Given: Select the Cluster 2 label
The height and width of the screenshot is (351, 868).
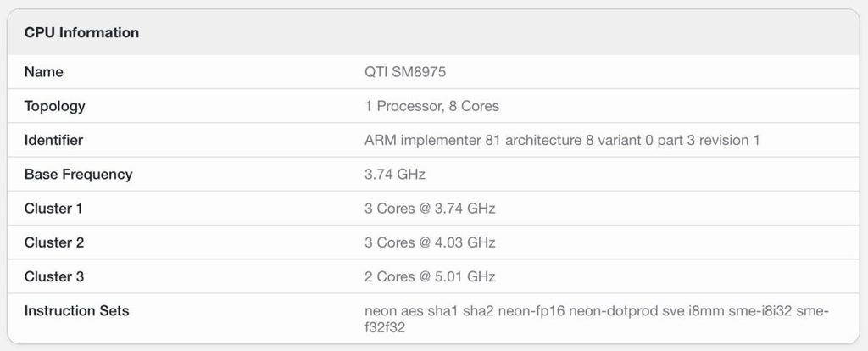Looking at the screenshot, I should click(54, 242).
